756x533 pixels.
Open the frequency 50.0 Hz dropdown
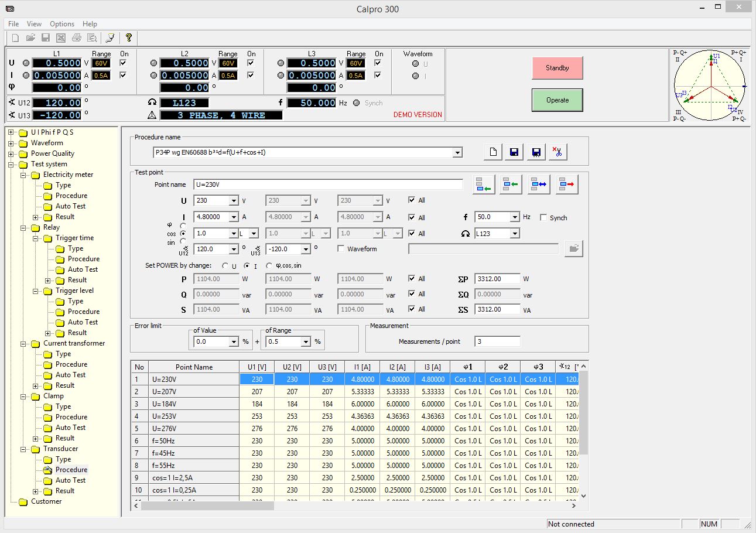pos(515,217)
